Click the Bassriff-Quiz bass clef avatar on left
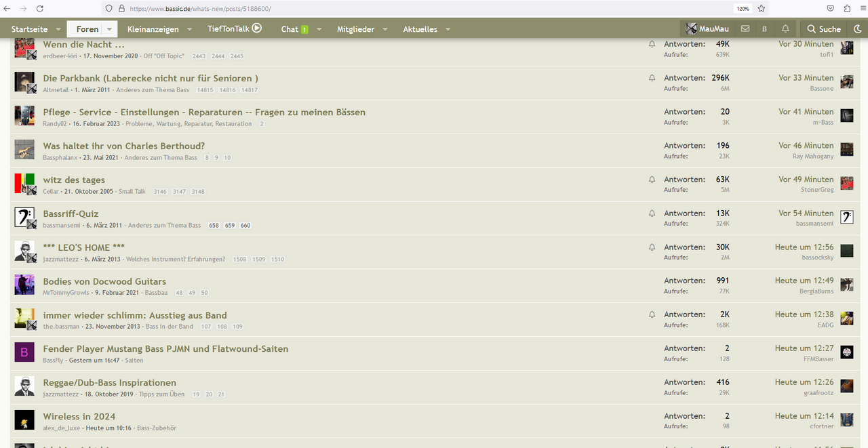 click(x=24, y=217)
